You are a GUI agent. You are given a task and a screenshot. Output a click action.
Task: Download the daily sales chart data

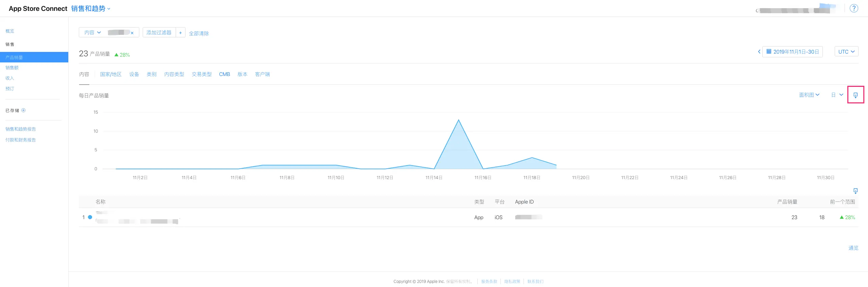pos(855,95)
